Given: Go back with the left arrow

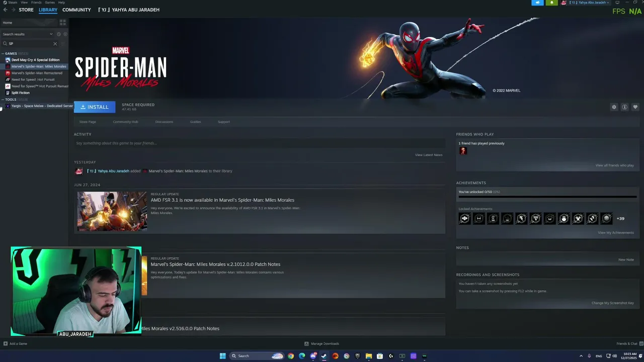Looking at the screenshot, I should pyautogui.click(x=5, y=10).
